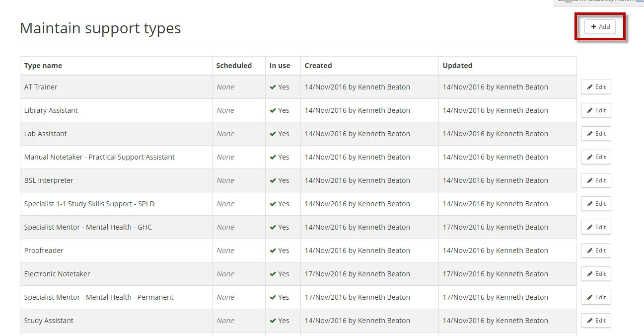This screenshot has width=644, height=336.
Task: Click the Scheduled column header
Action: coord(234,65)
